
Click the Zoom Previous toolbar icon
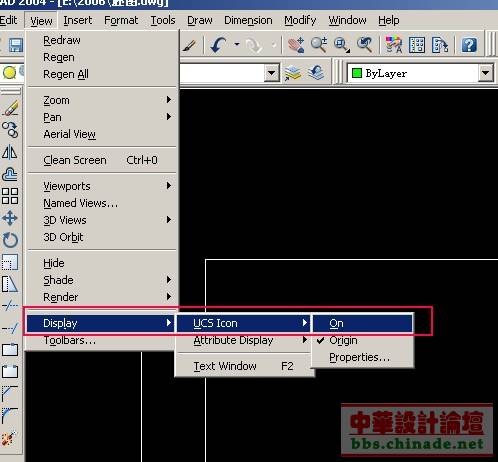[x=364, y=45]
